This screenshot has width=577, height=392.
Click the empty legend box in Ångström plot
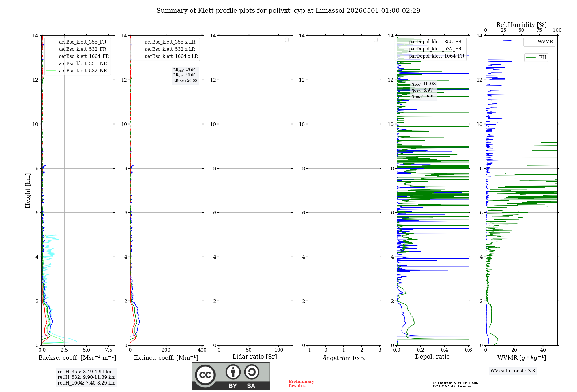(x=376, y=40)
